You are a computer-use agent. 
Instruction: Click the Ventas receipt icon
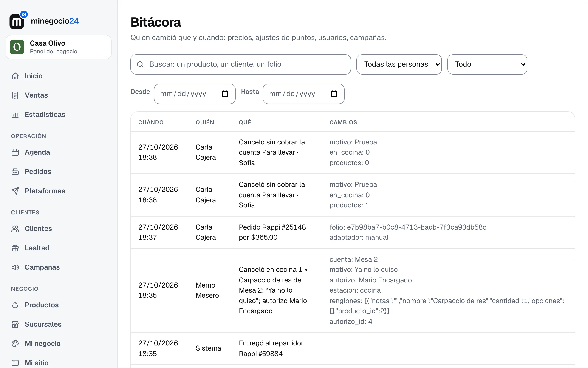[15, 95]
